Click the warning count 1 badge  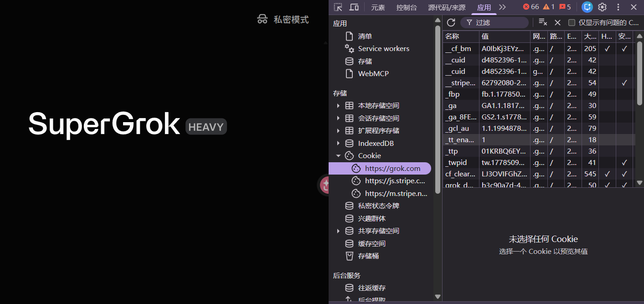[549, 7]
